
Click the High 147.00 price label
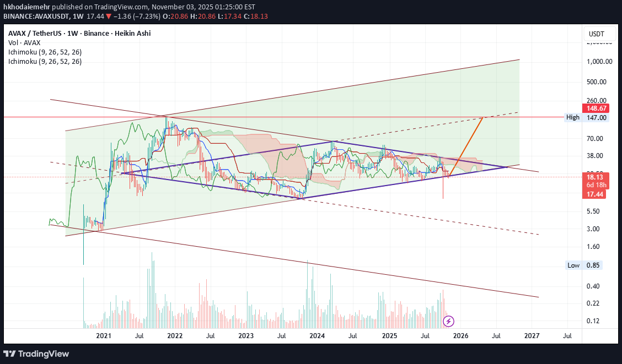(587, 117)
